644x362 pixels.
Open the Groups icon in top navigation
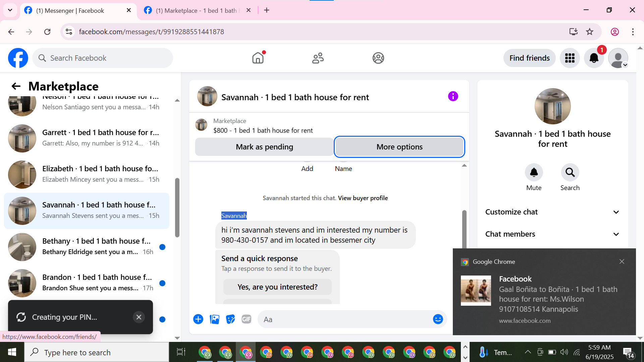coord(378,58)
